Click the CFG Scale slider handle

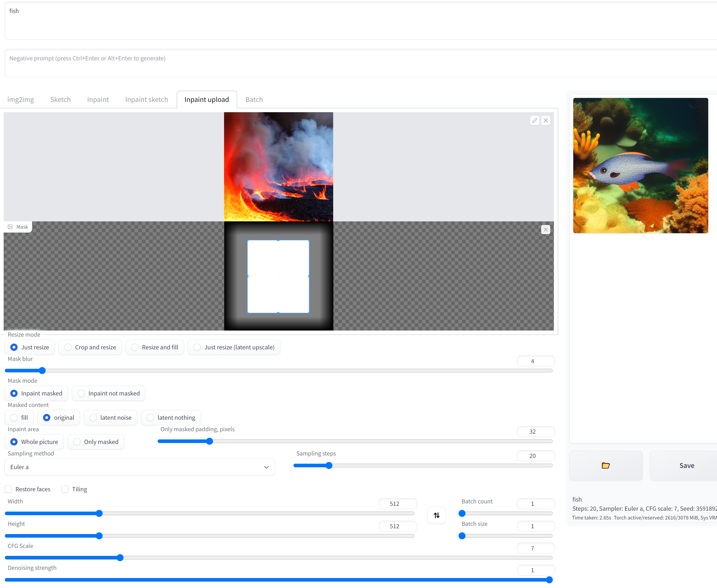(120, 558)
